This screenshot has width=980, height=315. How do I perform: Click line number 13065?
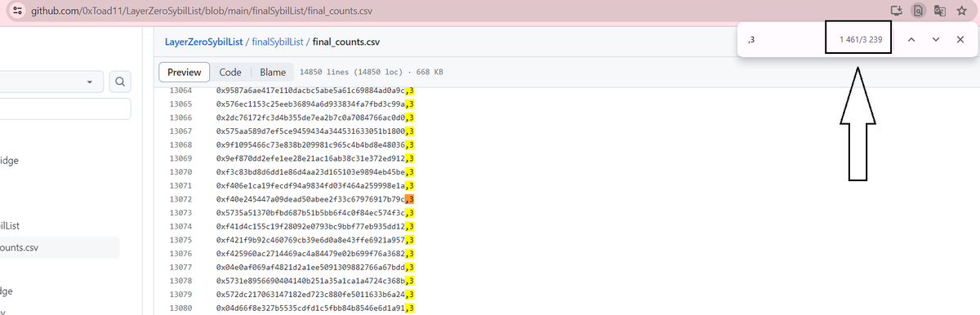coord(180,104)
